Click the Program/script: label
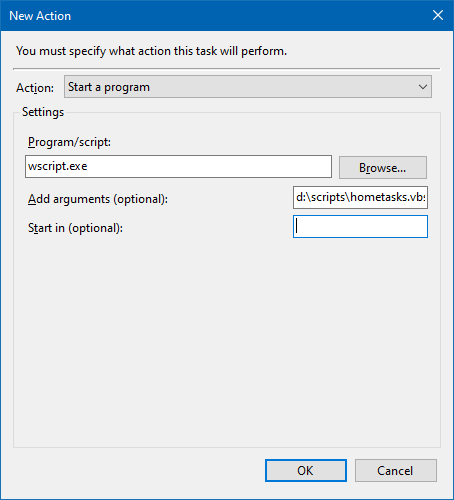 (x=69, y=142)
